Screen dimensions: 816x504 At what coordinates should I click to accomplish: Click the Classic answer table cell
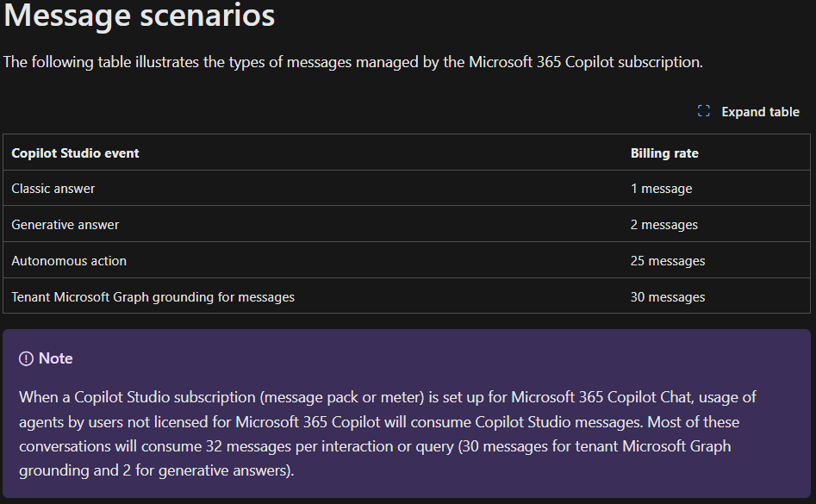tap(53, 189)
